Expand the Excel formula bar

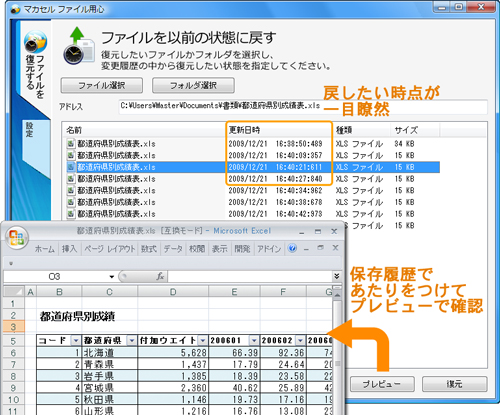click(x=337, y=276)
